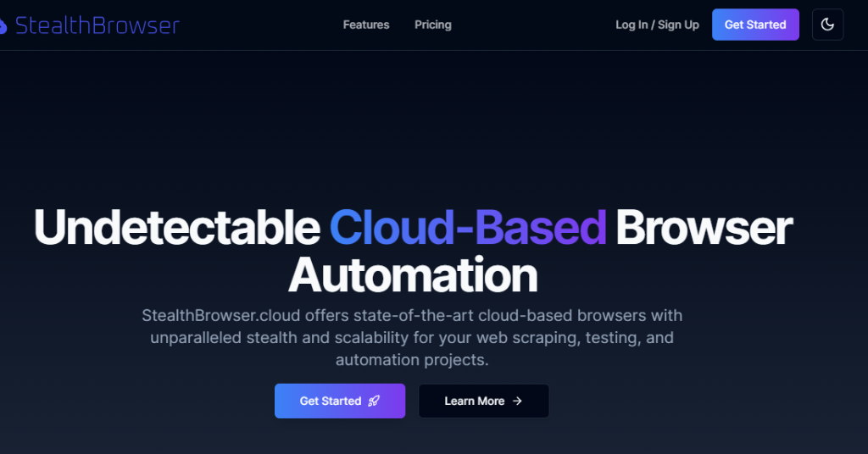Click the StealthBrowser cloud logo icon
The height and width of the screenshot is (454, 868).
pos(3,25)
